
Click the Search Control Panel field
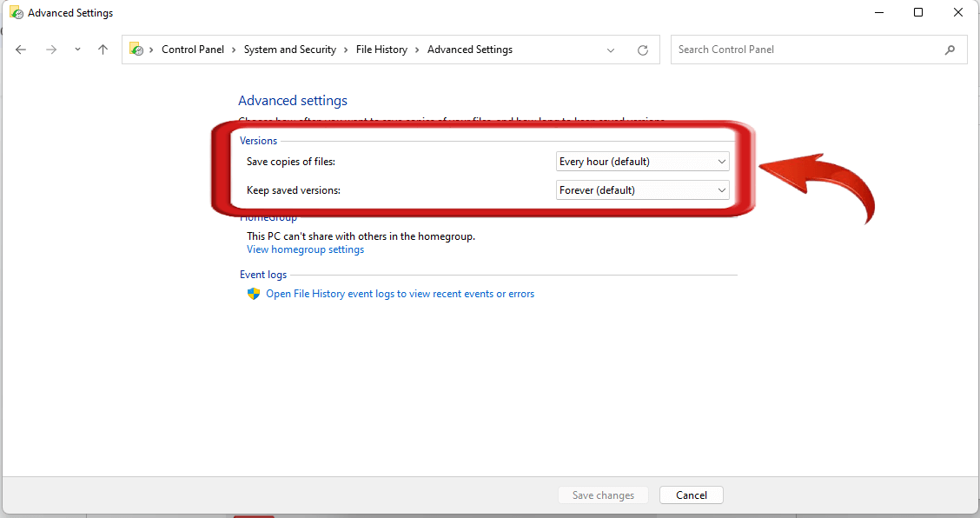point(782,50)
